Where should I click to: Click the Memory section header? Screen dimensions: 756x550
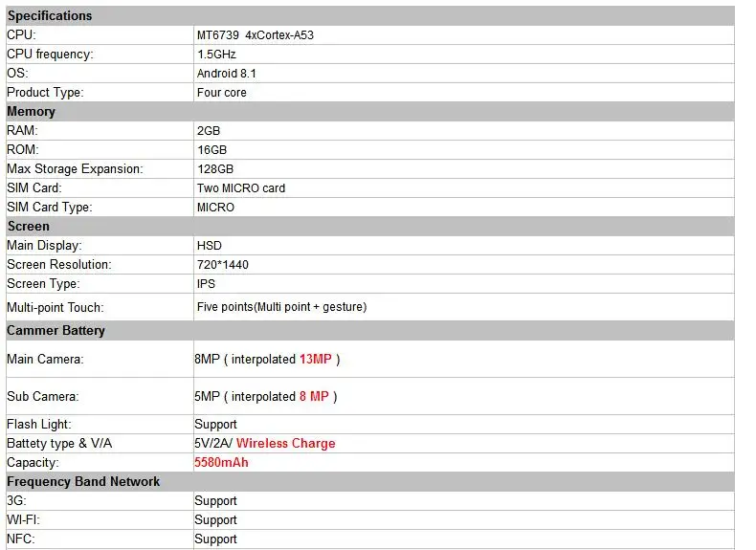tap(370, 111)
